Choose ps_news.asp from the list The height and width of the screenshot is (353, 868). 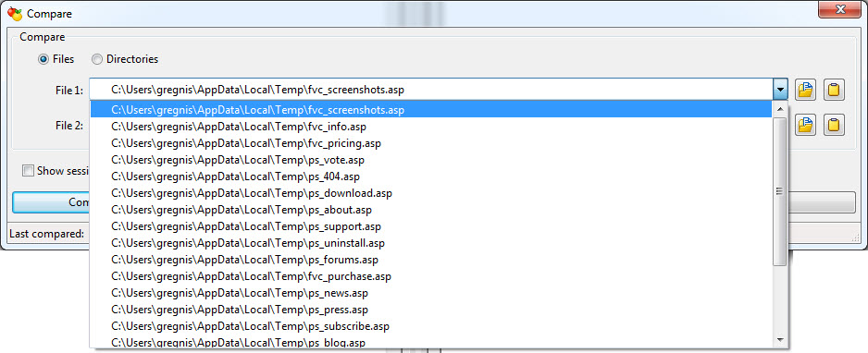pos(431,292)
